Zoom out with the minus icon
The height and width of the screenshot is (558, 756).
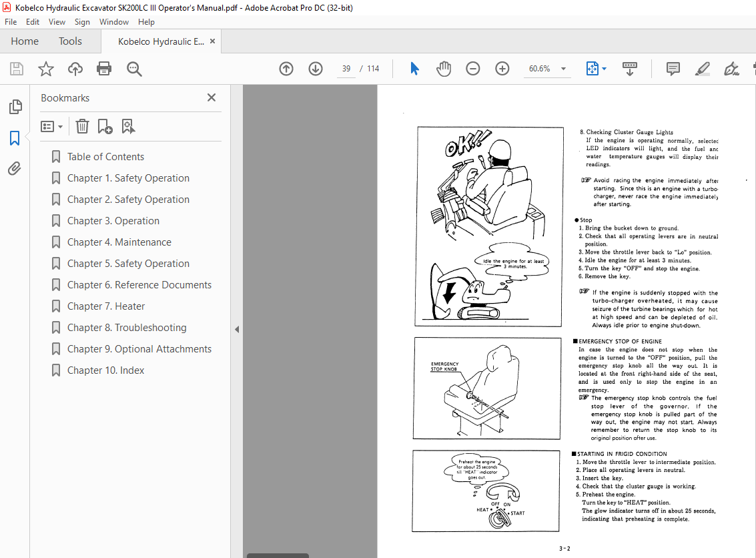pos(473,69)
